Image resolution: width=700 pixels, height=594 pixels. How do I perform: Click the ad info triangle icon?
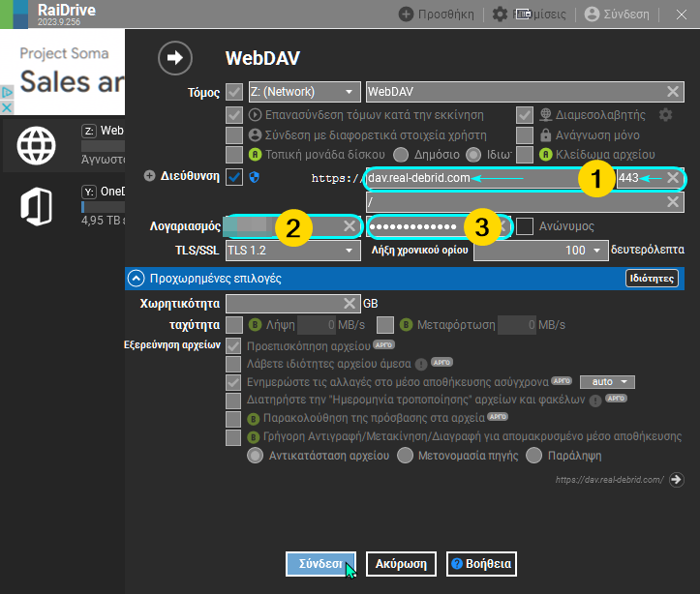(x=7, y=93)
